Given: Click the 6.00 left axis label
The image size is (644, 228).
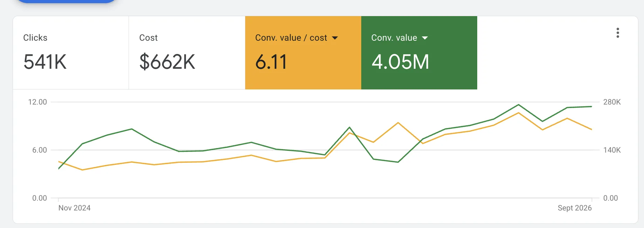Looking at the screenshot, I should tap(40, 150).
